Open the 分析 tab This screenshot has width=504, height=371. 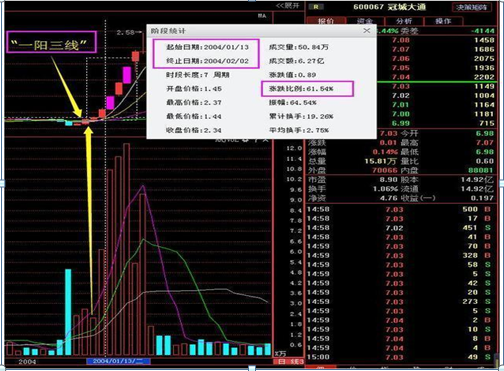click(404, 21)
